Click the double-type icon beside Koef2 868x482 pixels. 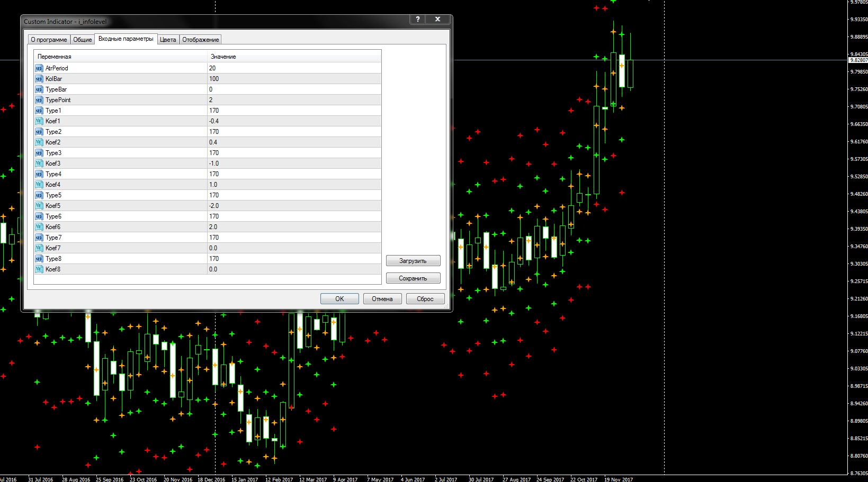pos(39,142)
